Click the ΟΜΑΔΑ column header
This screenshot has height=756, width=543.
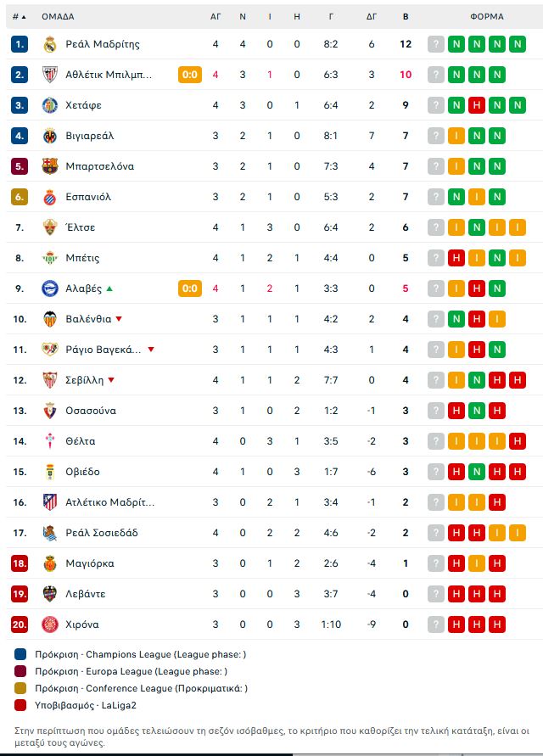click(x=58, y=16)
